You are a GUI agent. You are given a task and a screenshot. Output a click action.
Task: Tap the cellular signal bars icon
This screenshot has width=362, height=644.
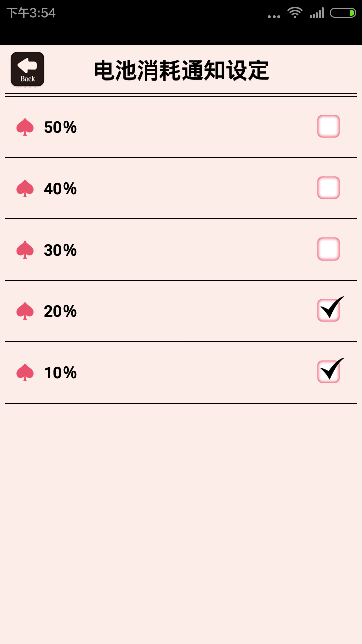[x=317, y=13]
